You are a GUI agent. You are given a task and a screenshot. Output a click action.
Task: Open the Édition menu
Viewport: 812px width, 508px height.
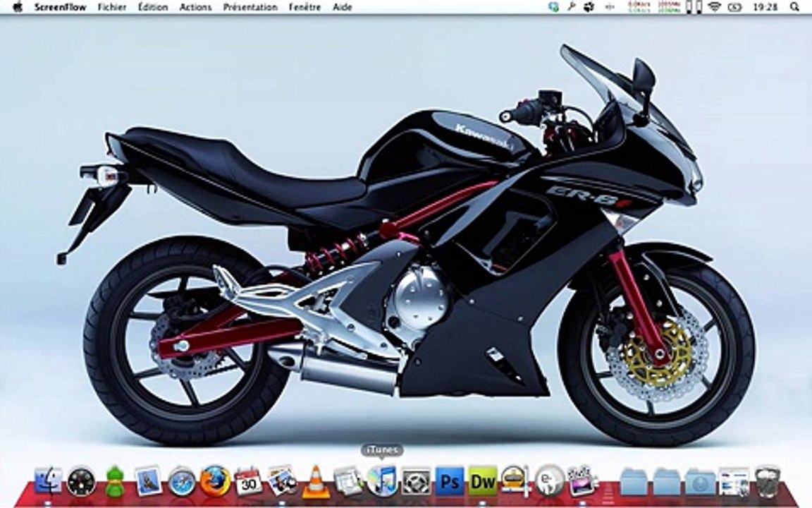pyautogui.click(x=153, y=7)
